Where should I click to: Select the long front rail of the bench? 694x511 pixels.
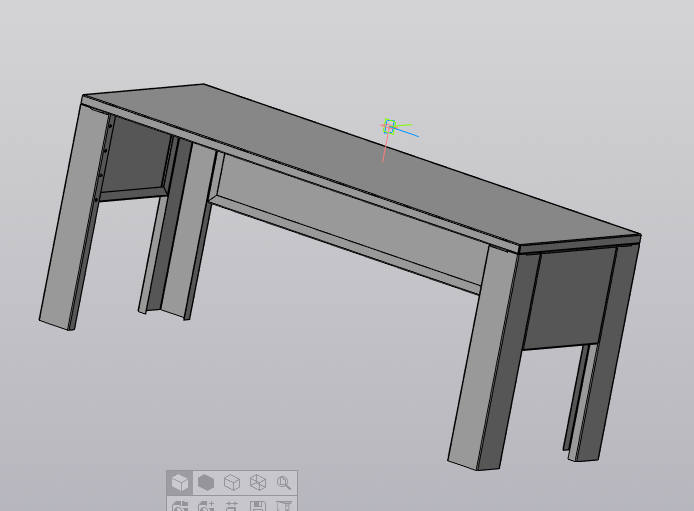coord(350,221)
